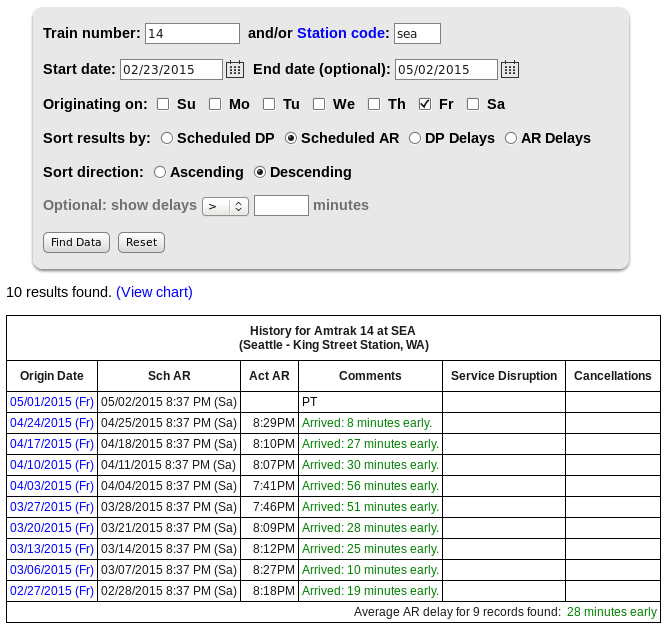Open origin date 03/06/2015 (Fr) link

coord(52,569)
